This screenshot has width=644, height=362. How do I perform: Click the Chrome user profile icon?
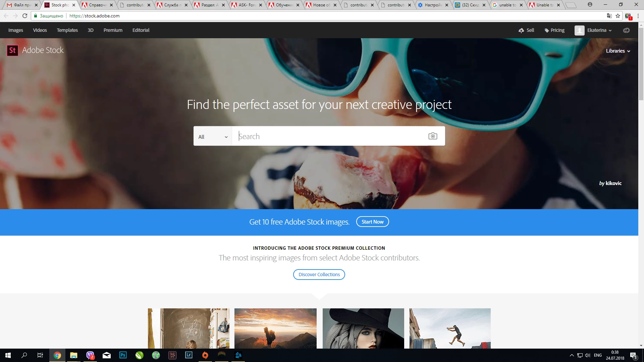coord(590,5)
